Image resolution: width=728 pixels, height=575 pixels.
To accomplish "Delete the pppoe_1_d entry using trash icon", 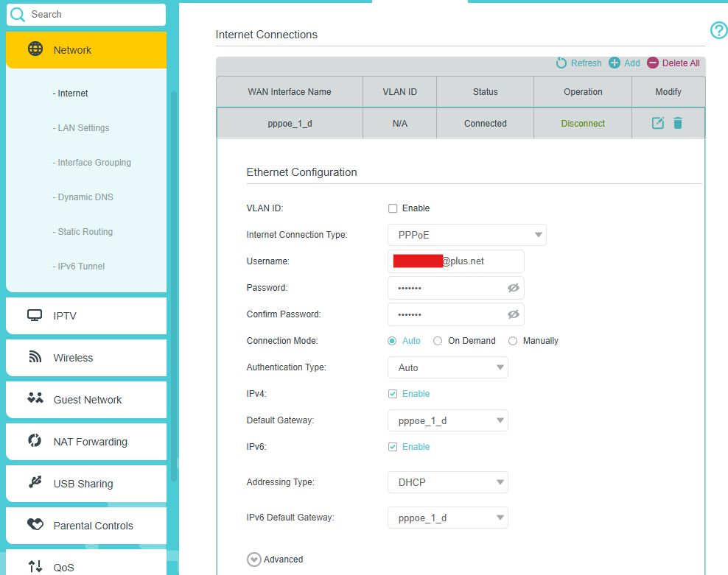I will coord(678,124).
